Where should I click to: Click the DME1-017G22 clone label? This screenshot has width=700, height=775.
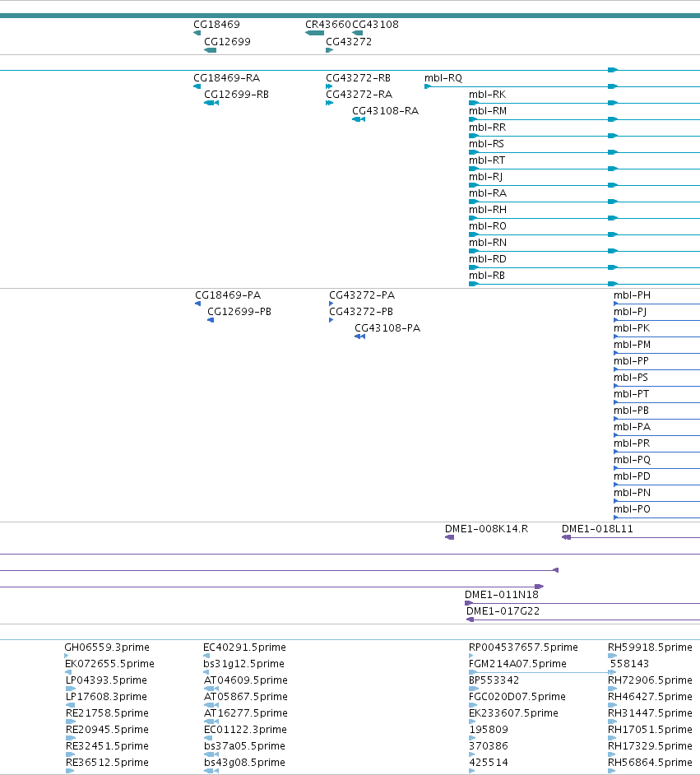pyautogui.click(x=503, y=611)
